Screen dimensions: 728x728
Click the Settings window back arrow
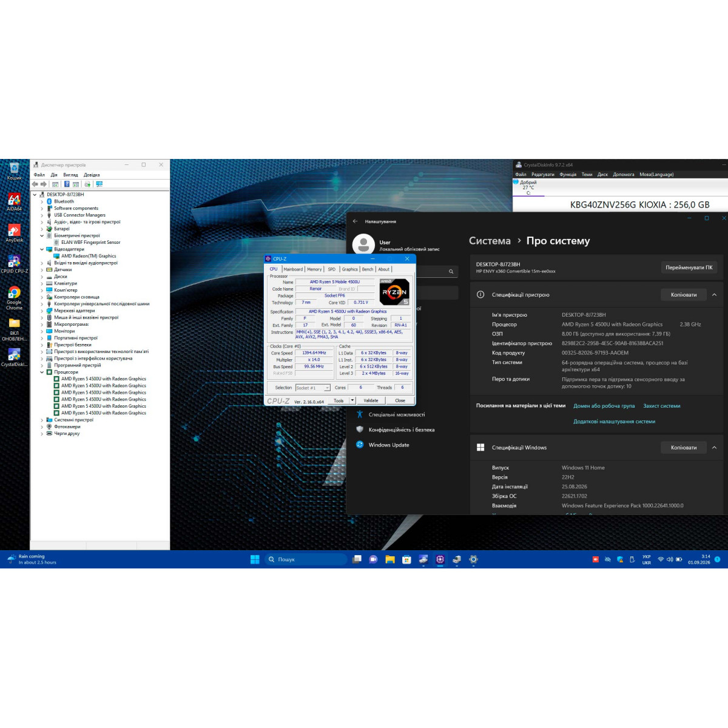355,221
